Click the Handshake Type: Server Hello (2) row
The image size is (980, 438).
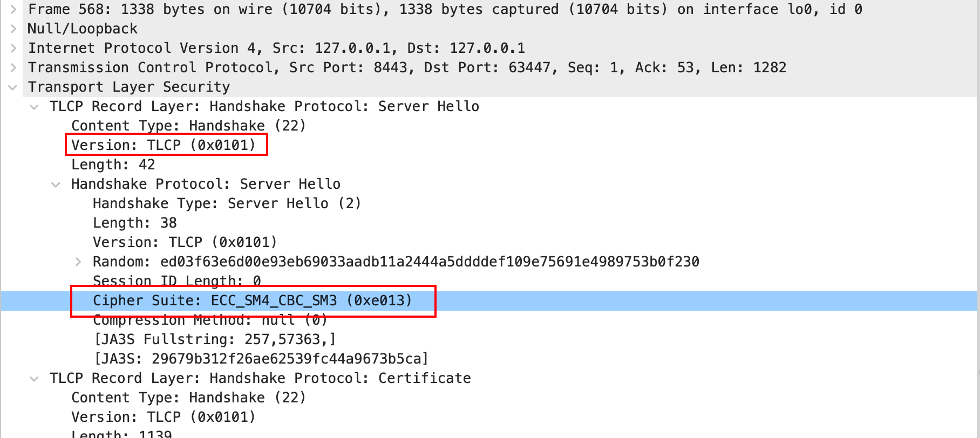click(x=227, y=204)
